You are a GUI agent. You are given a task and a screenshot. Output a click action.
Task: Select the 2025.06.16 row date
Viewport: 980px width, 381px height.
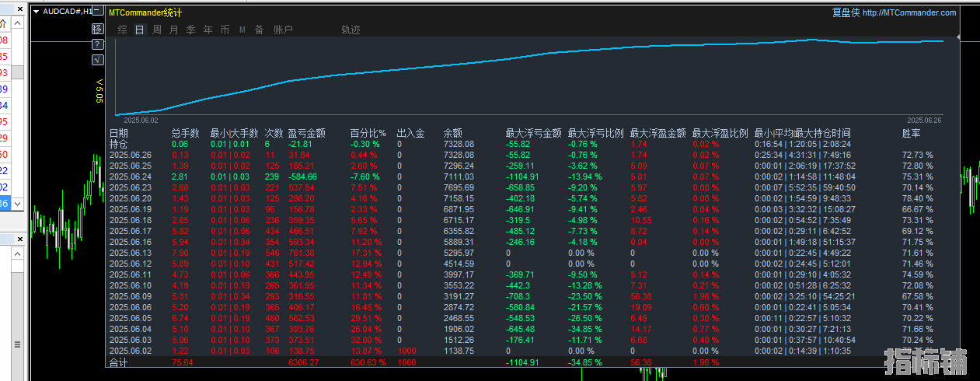coord(130,242)
